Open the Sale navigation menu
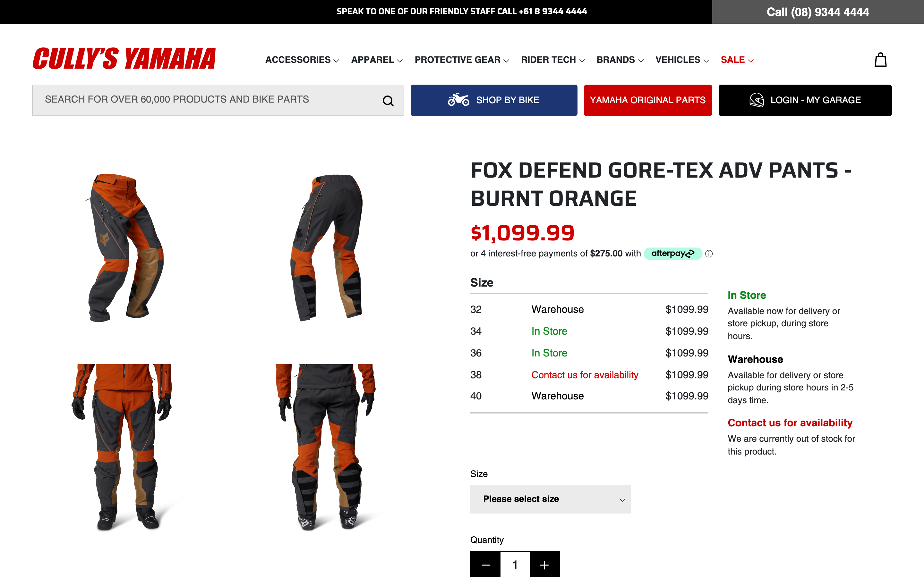The height and width of the screenshot is (577, 924). [x=737, y=60]
